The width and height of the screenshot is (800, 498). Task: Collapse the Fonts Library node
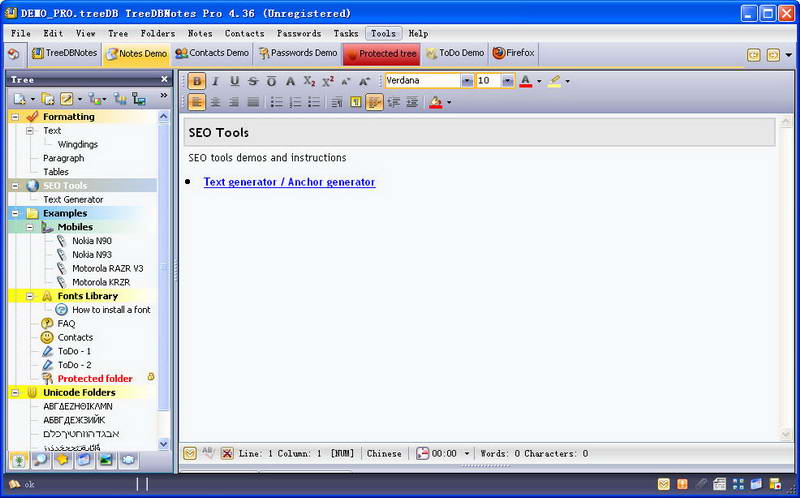point(30,296)
